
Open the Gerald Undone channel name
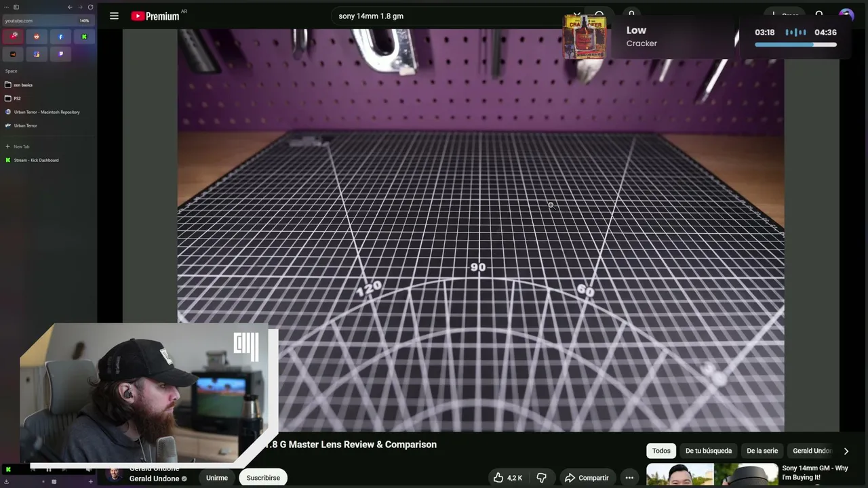155,479
